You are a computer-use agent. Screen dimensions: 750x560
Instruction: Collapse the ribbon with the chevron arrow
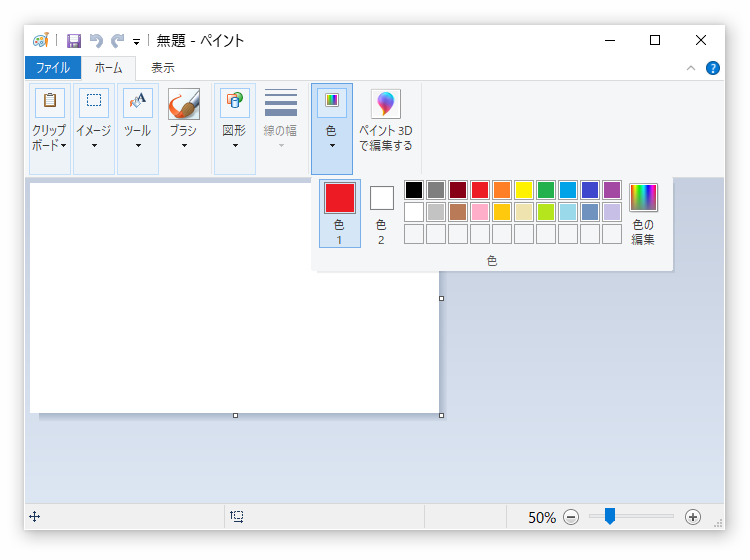coord(691,68)
